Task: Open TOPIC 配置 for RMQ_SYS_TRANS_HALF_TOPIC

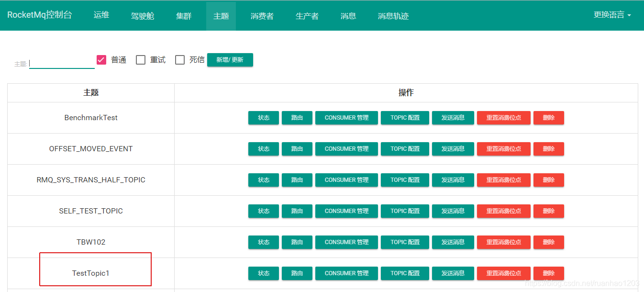Action: pos(405,180)
